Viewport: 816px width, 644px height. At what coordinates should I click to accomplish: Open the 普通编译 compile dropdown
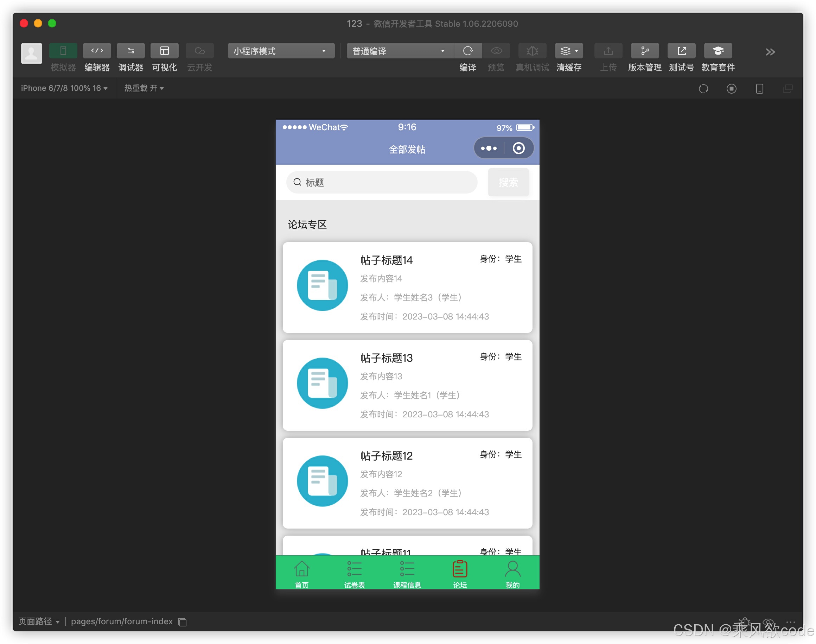400,51
